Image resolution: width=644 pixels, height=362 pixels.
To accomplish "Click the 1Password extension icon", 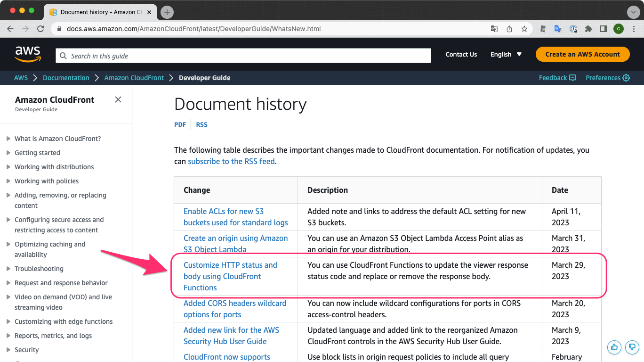I will point(573,29).
